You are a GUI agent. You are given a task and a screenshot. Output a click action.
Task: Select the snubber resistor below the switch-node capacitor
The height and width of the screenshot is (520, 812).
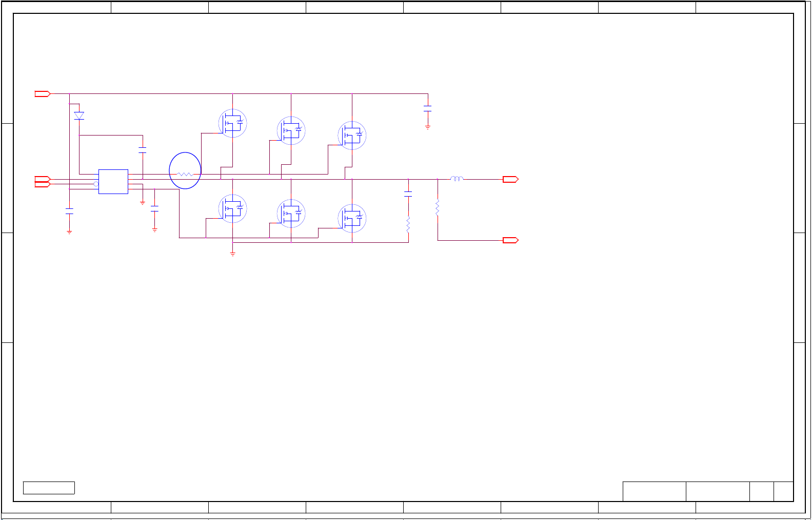point(408,224)
